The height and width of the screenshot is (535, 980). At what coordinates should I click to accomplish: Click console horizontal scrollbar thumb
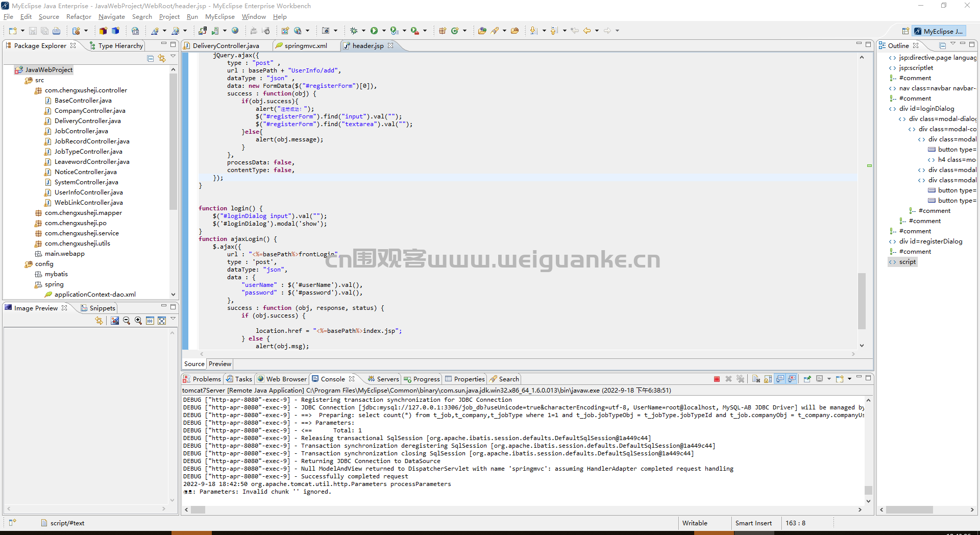[198, 509]
